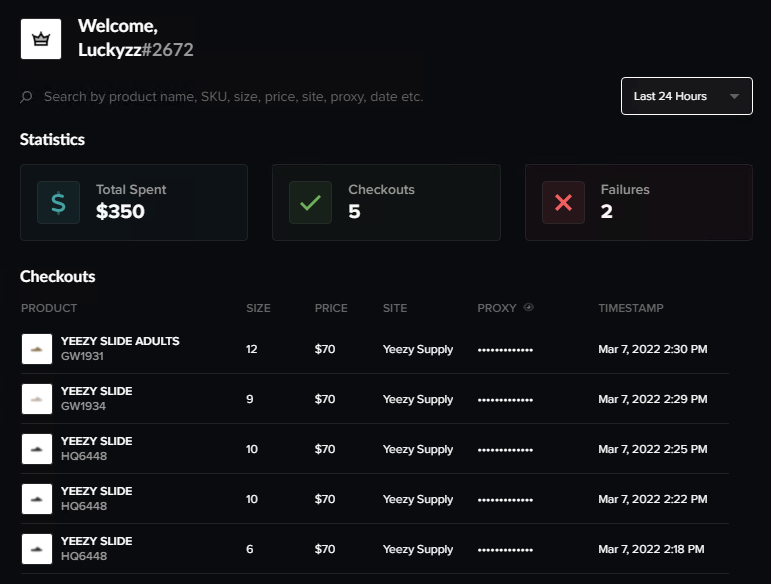Image resolution: width=771 pixels, height=584 pixels.
Task: Click the Mar 7, 2022 2:29 PM timestamp
Action: click(652, 399)
